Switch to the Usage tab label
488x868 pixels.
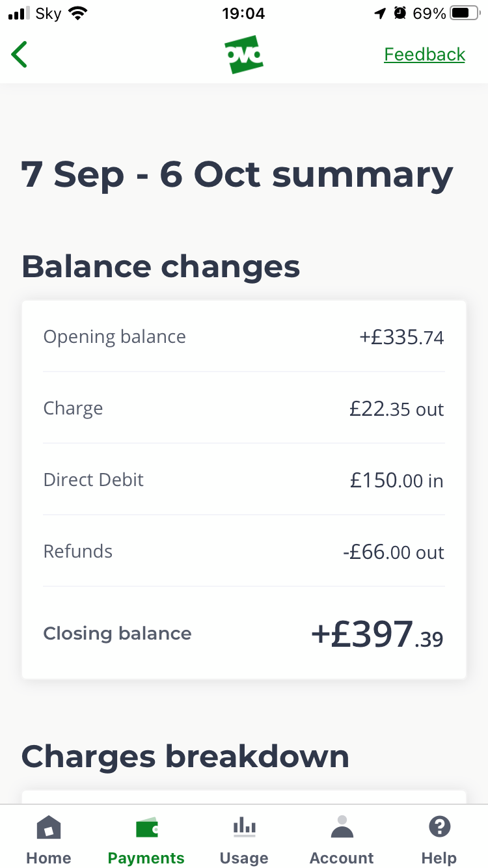tap(244, 858)
